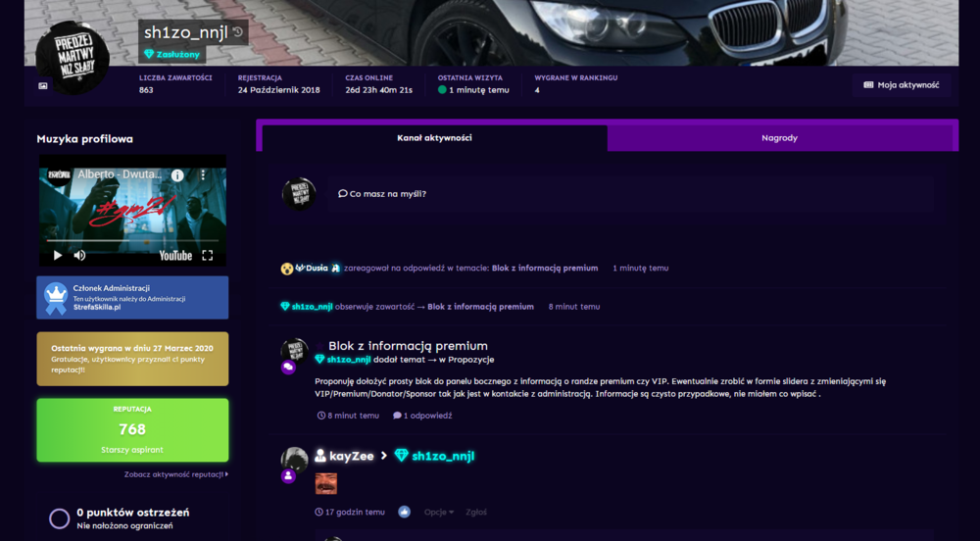Viewport: 980px width, 541px height.
Task: Click the Alberto - Dwuta video title
Action: coord(120,174)
